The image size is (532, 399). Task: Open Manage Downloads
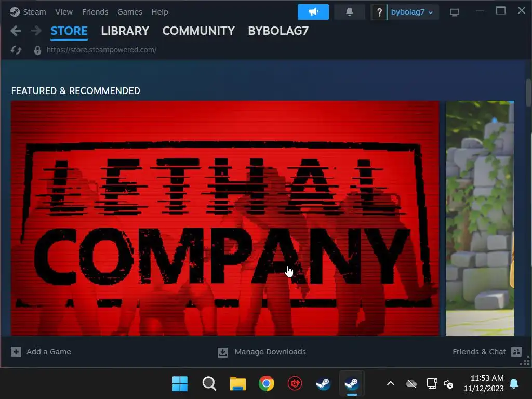[270, 352]
